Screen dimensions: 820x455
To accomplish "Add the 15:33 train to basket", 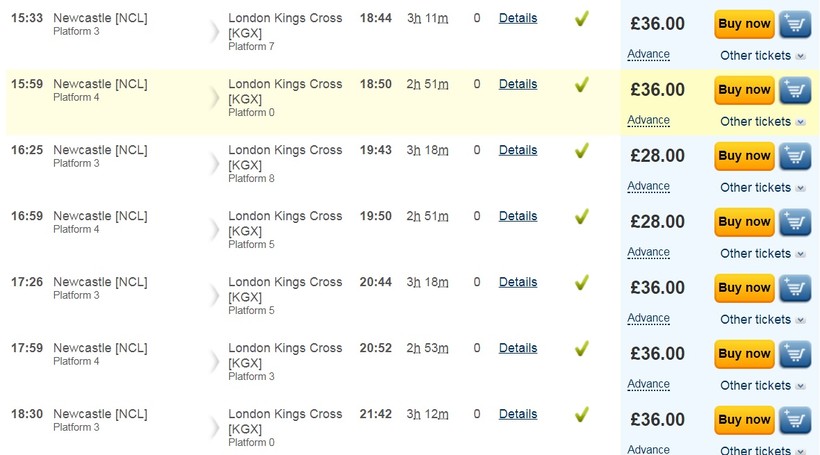I will [795, 24].
